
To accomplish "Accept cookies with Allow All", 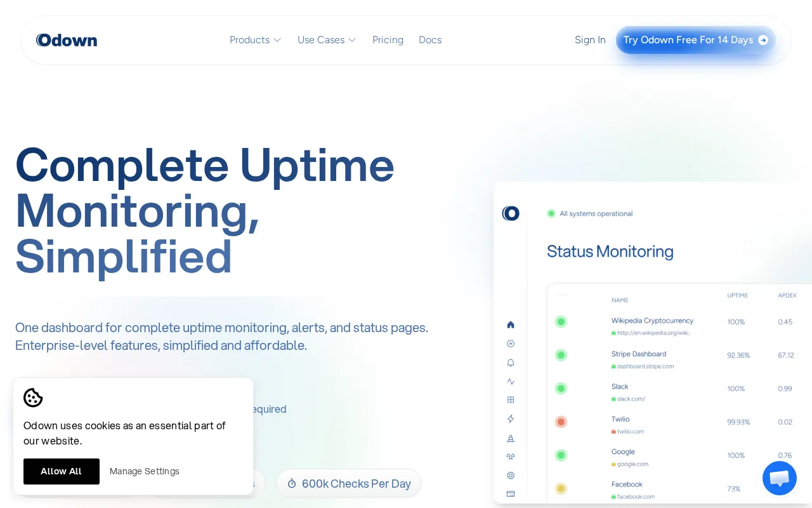I will (62, 471).
